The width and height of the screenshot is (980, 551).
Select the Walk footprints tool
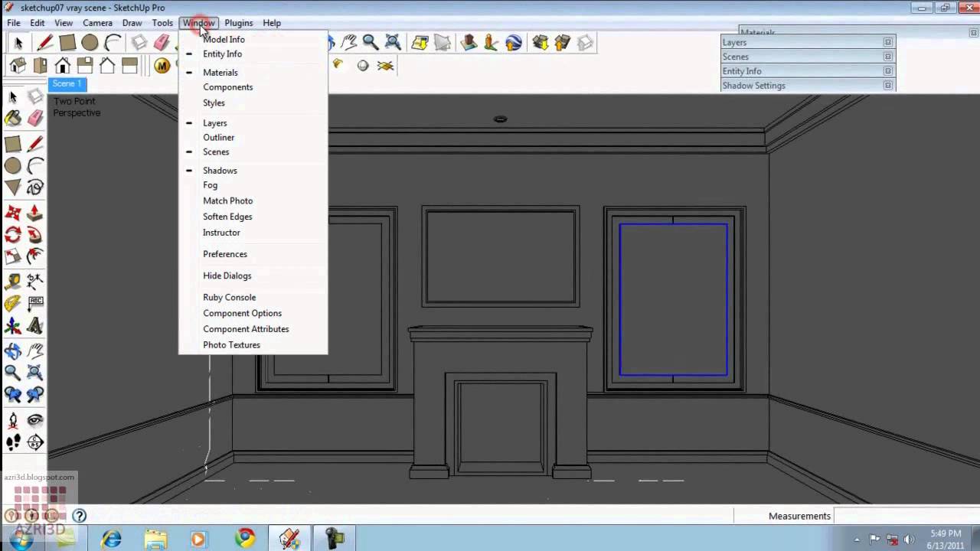13,442
